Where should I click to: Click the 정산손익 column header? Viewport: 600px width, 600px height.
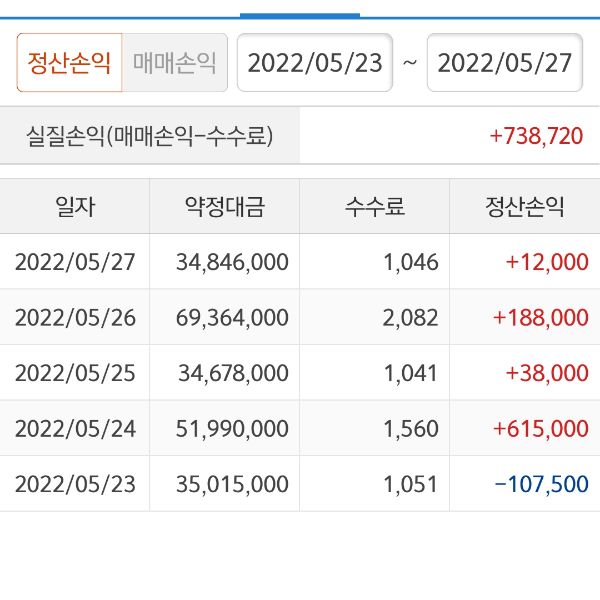(x=525, y=207)
